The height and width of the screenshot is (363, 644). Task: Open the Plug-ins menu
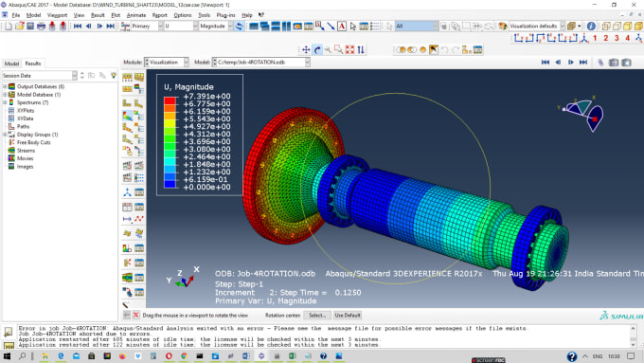pos(225,15)
